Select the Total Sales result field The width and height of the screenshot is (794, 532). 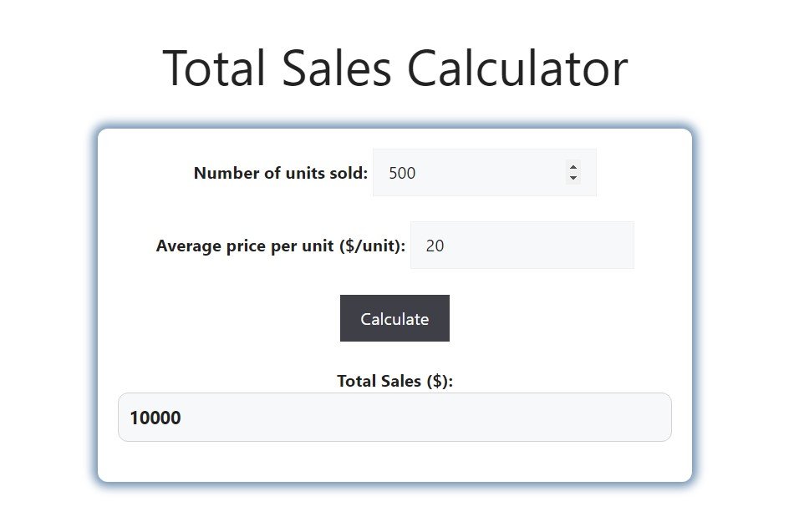click(394, 417)
